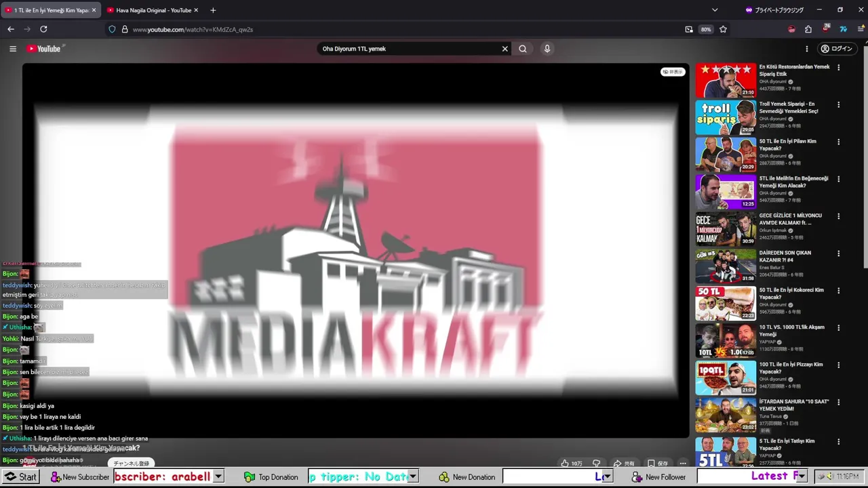Open options for 'En Kötü Restoranlardan Yemek' video

coord(838,68)
